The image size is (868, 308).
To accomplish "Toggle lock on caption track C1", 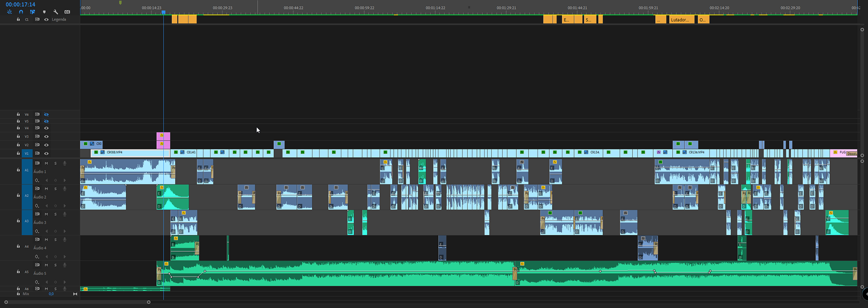I will coord(18,19).
